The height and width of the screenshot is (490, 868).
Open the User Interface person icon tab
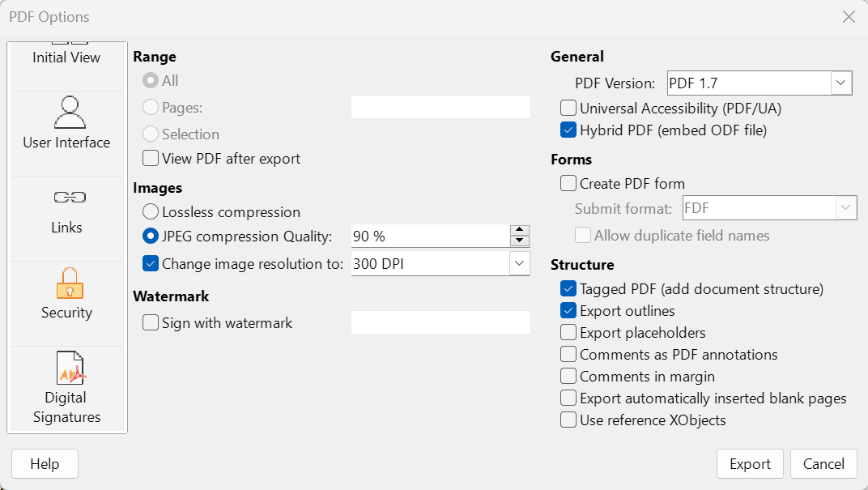tap(70, 113)
